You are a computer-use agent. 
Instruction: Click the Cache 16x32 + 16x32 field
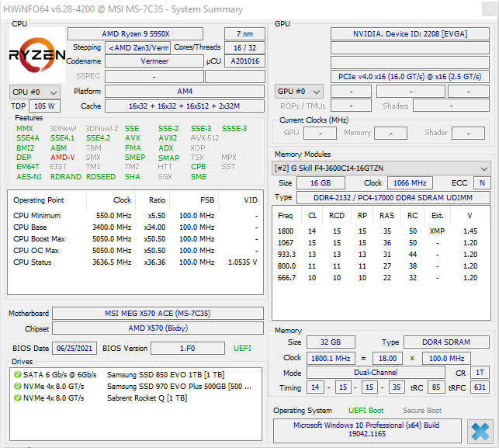(x=185, y=106)
